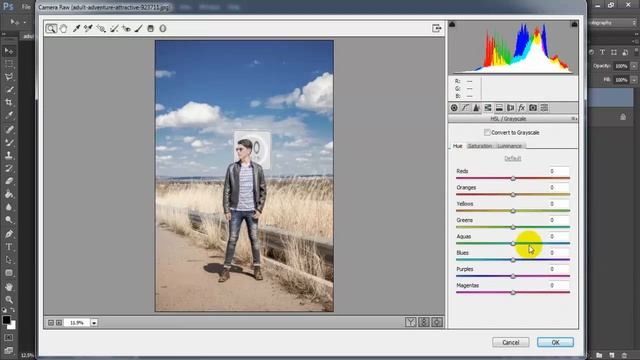The height and width of the screenshot is (360, 640).
Task: Focus the Magentas value input field
Action: tap(558, 285)
